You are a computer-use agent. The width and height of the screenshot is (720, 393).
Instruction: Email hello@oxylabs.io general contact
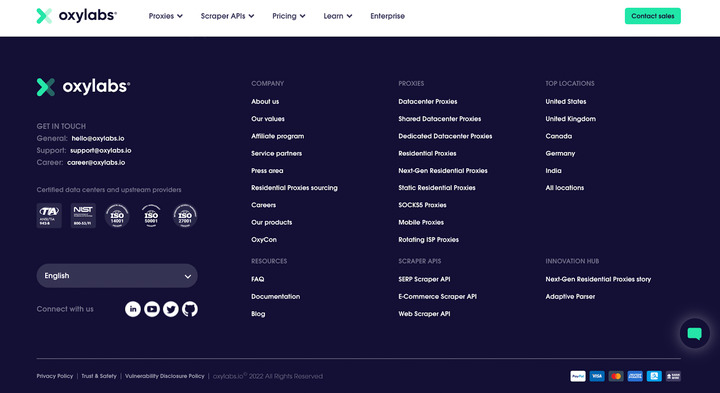[x=98, y=139]
